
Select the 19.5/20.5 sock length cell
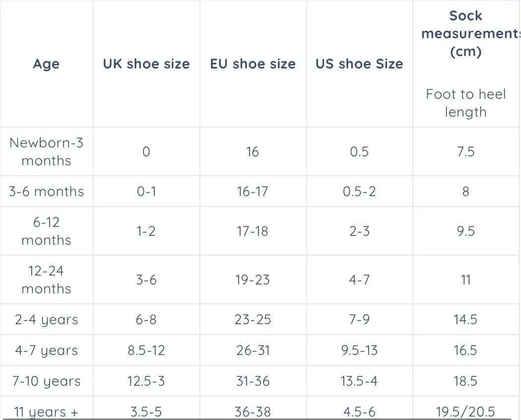click(x=465, y=412)
